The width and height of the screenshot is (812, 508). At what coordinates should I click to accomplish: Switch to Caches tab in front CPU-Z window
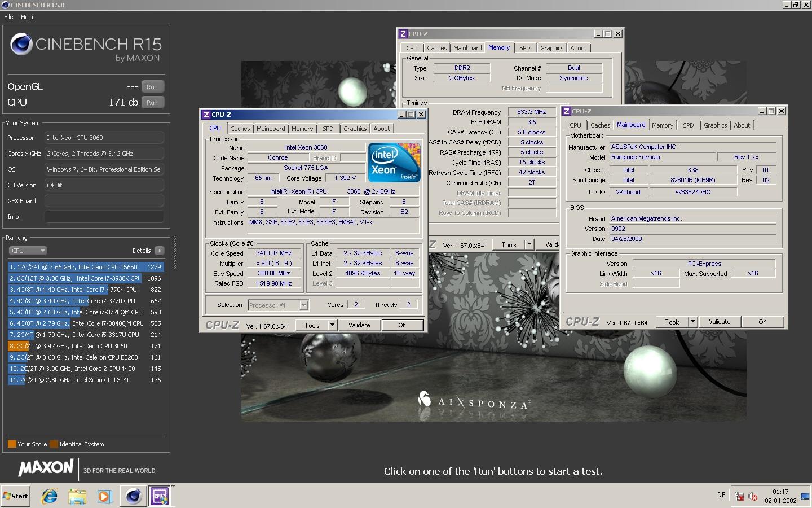(240, 129)
